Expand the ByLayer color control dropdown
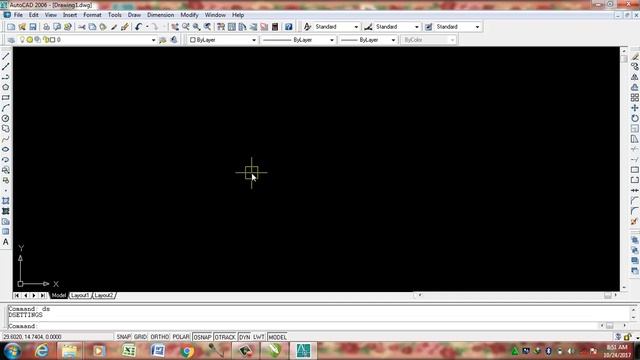 (254, 40)
